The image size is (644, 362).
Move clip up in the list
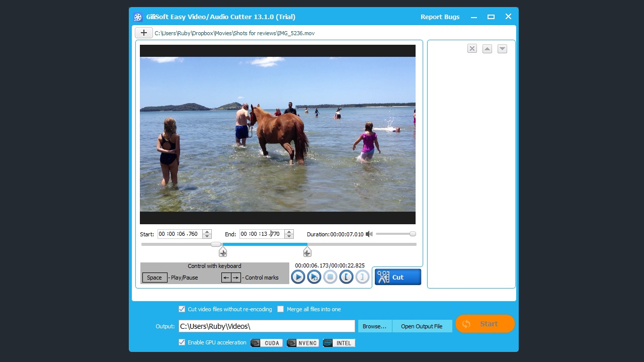487,49
